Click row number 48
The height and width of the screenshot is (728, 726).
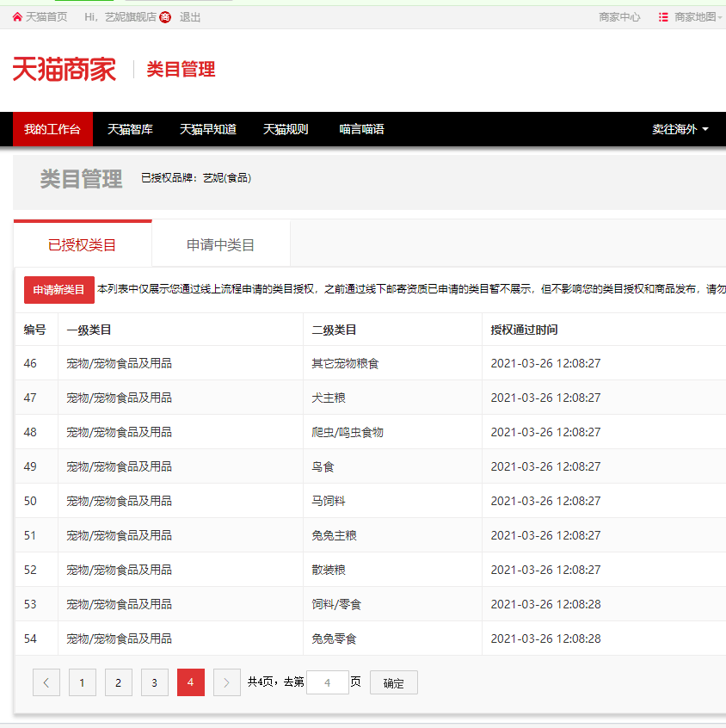30,432
